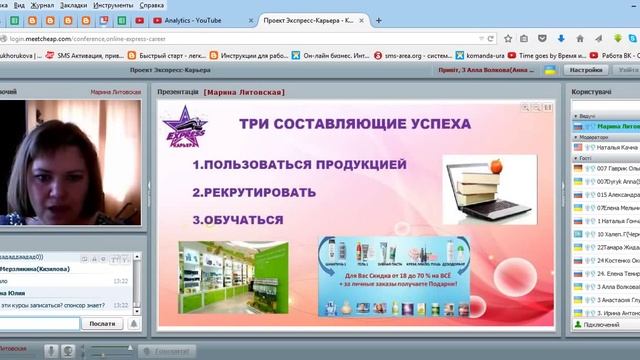Open the Журнал menu
Screen dimensions: 640x360
point(42,5)
